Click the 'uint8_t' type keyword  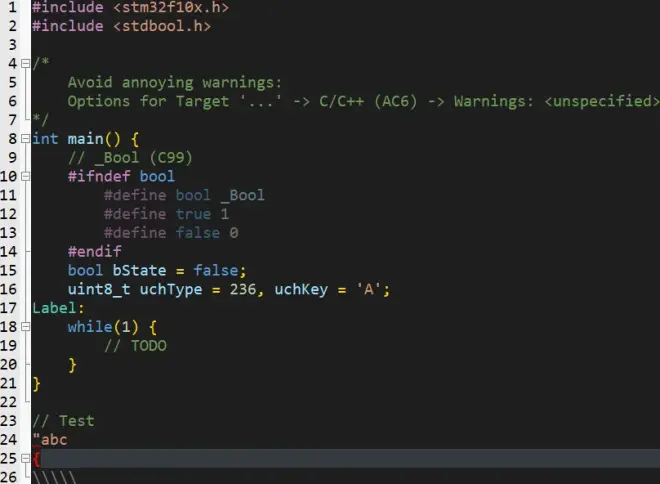tap(99, 290)
